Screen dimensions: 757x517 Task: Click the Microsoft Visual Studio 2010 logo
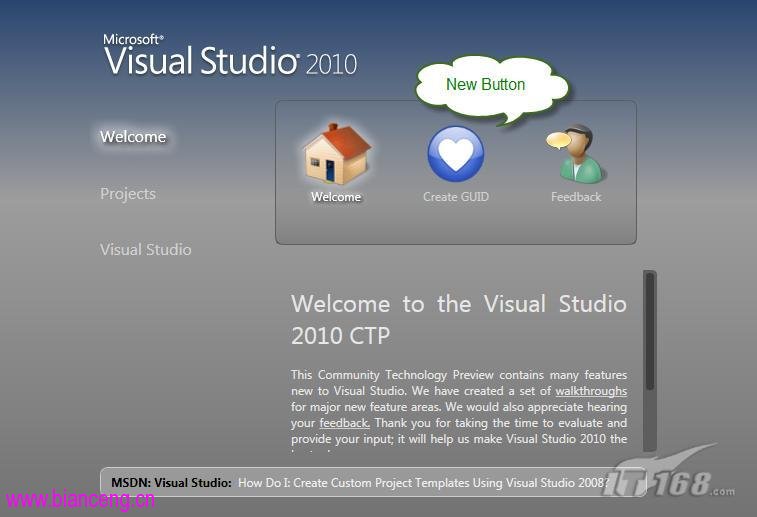coord(230,55)
